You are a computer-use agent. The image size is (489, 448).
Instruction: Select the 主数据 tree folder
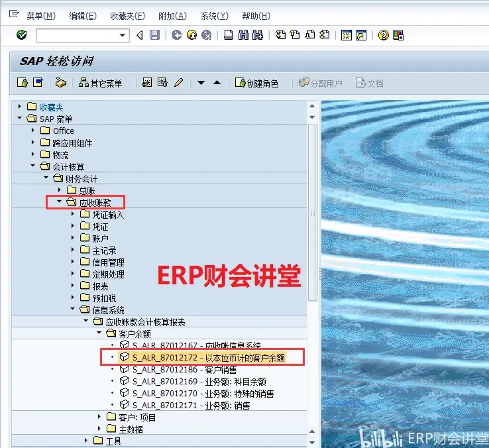point(125,429)
